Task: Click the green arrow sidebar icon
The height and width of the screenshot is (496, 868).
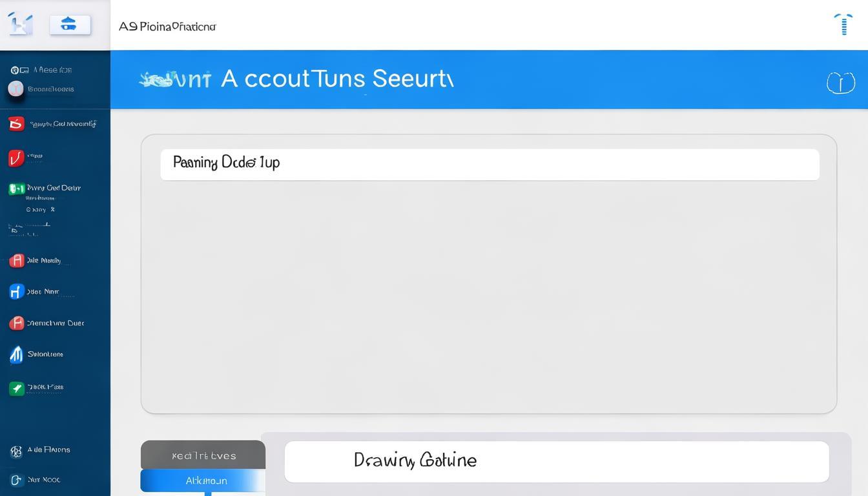Action: [17, 388]
